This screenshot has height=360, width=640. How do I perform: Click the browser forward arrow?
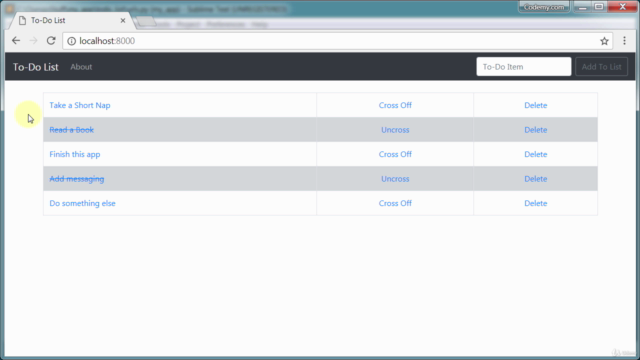(33, 41)
